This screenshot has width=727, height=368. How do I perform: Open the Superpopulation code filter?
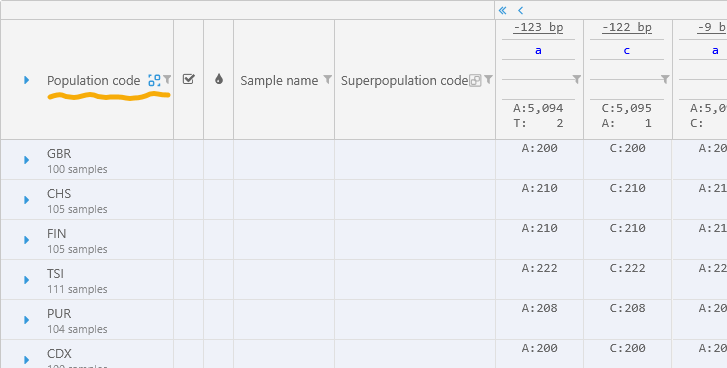click(488, 80)
